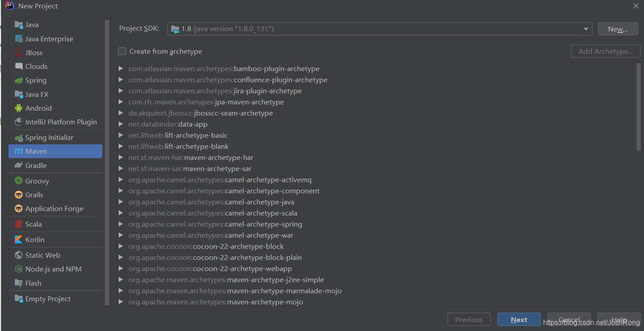Click the Application Forge icon
Screen dimensions: 644x331
coord(19,208)
